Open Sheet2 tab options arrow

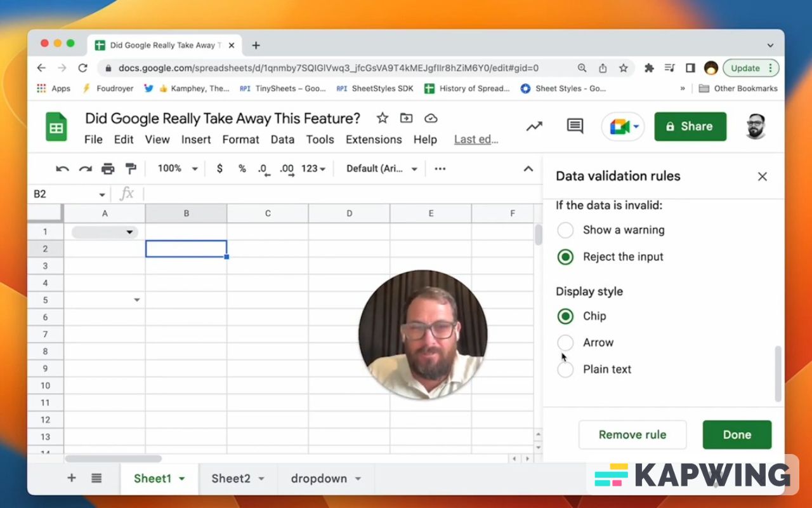point(261,479)
